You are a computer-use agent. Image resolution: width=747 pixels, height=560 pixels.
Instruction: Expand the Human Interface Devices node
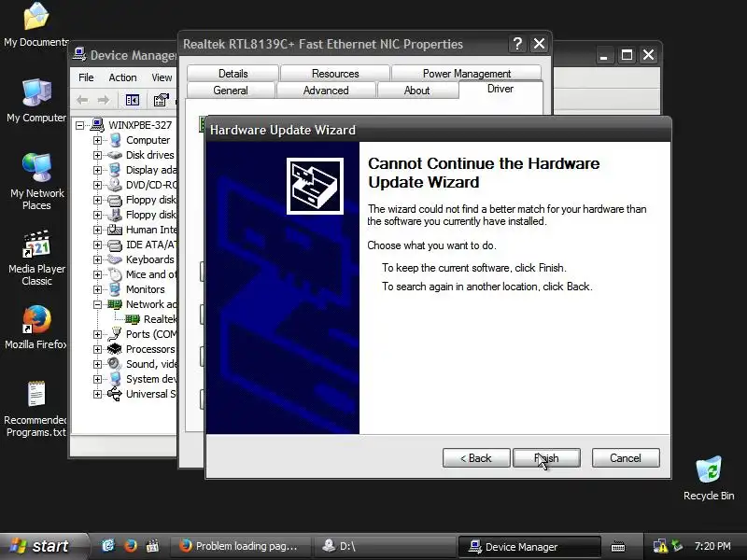(x=97, y=230)
